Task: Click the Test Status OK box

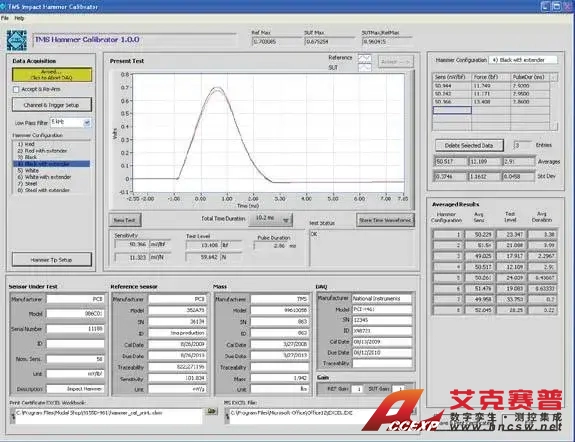Action: 362,248
